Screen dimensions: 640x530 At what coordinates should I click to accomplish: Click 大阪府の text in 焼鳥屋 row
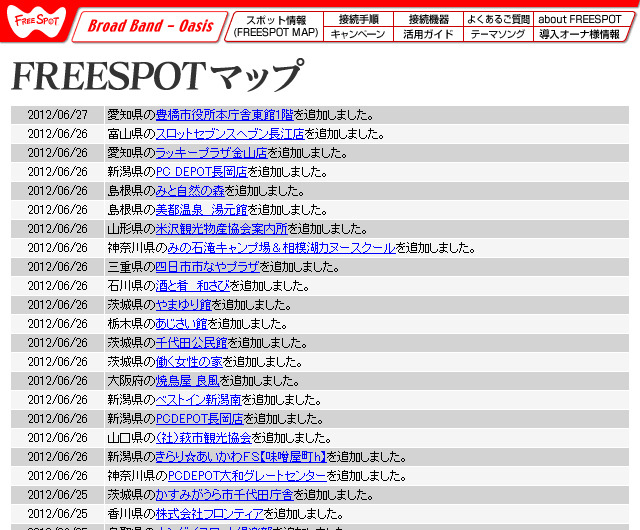coord(131,381)
